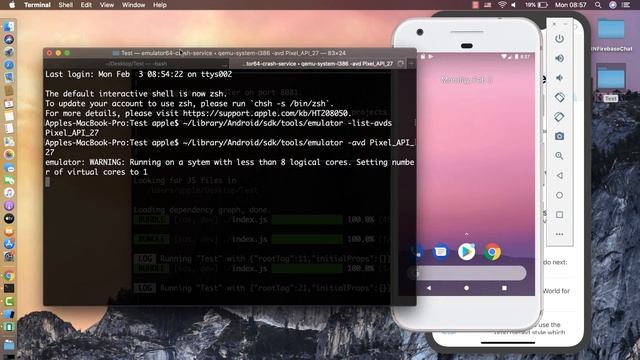Image resolution: width=640 pixels, height=360 pixels.
Task: Focus the Google search bar on emulator
Action: [x=467, y=273]
